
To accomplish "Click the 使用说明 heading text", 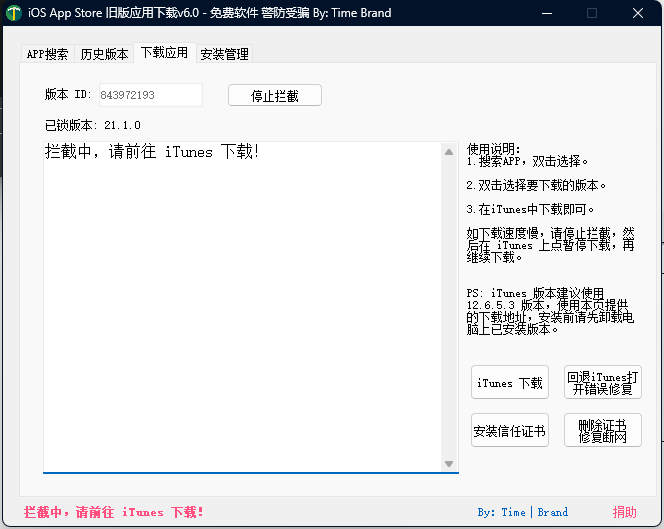I will click(x=493, y=148).
